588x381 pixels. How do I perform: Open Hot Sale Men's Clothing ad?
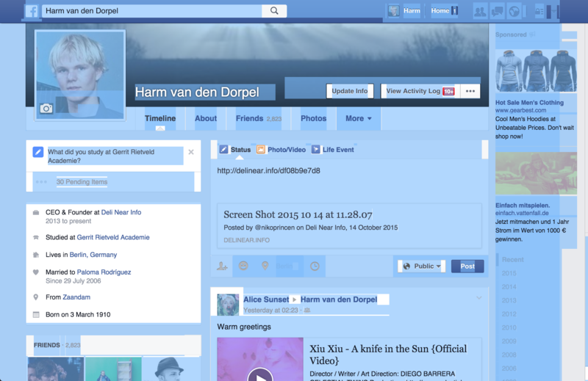529,103
